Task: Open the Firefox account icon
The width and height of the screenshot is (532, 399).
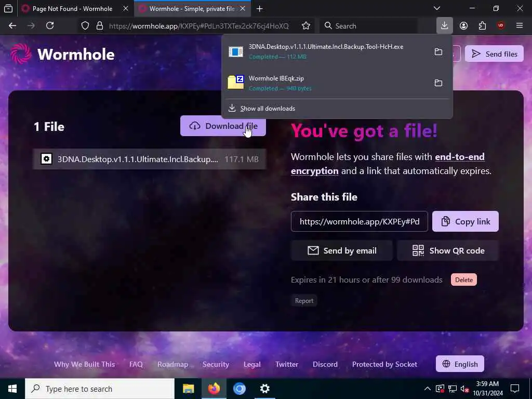Action: tap(463, 25)
